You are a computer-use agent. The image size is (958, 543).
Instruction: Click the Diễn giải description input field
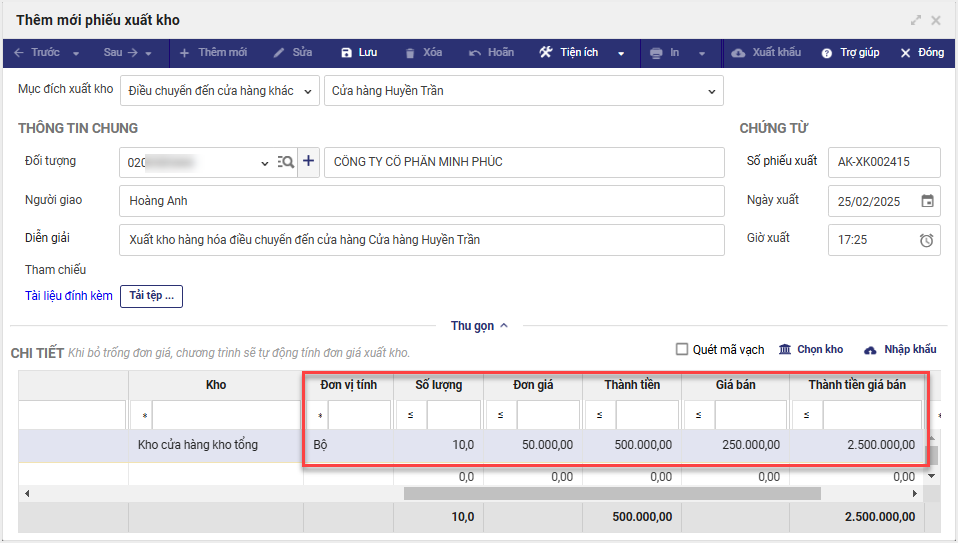point(421,240)
